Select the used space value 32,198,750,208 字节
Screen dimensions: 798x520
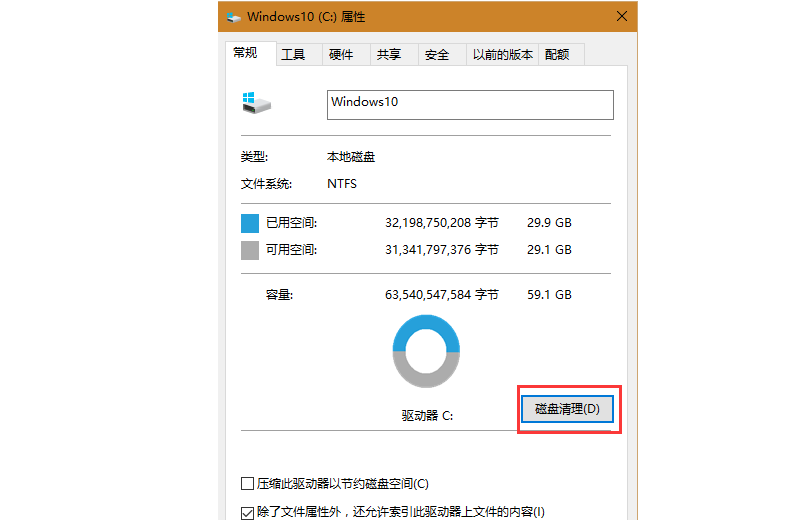point(442,223)
